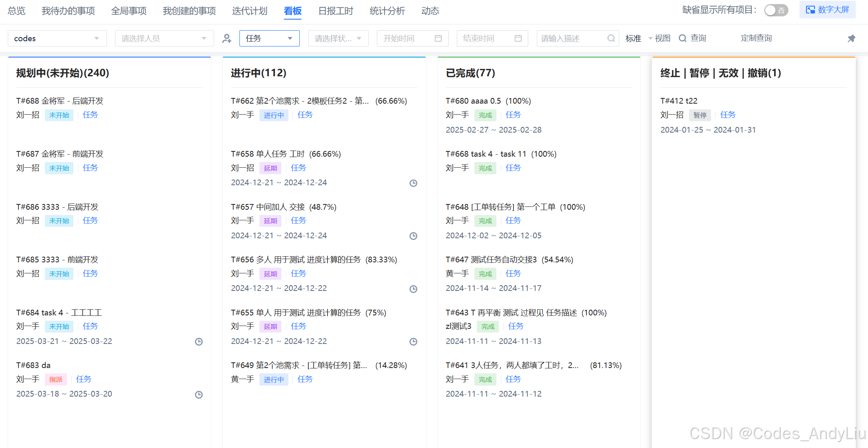Click the clock icon on T#683 card
The image size is (868, 448).
click(x=199, y=395)
